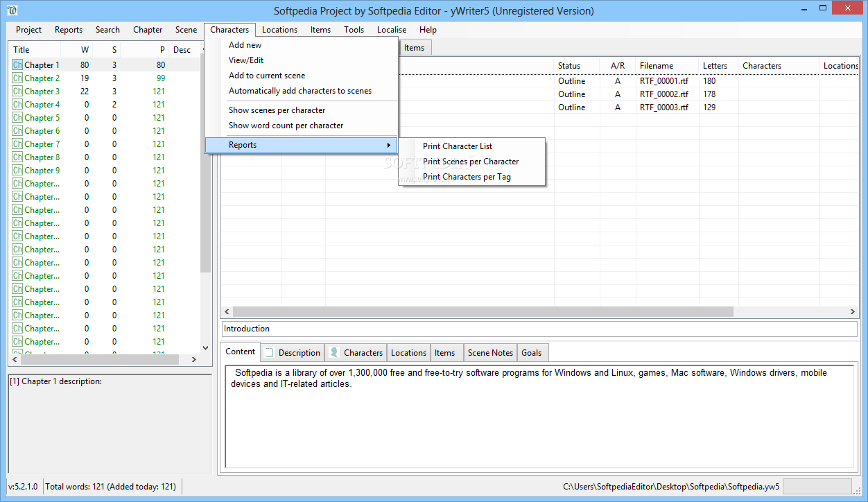Click the yWriter app icon in title bar

click(x=12, y=10)
